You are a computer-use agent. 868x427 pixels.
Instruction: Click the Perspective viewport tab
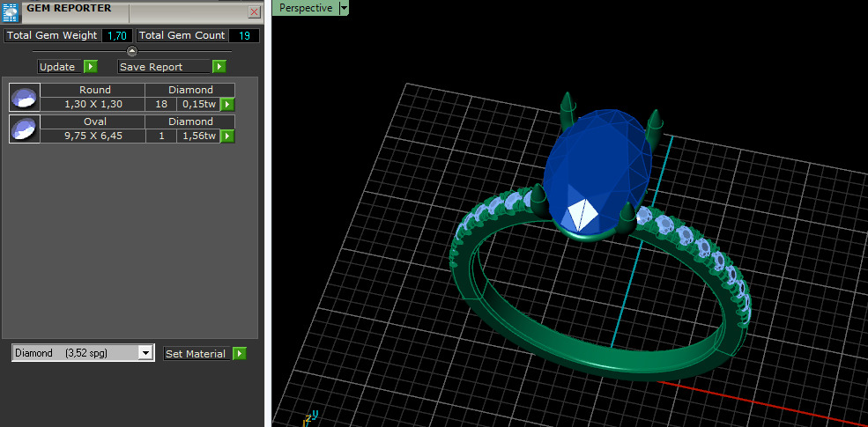(306, 8)
